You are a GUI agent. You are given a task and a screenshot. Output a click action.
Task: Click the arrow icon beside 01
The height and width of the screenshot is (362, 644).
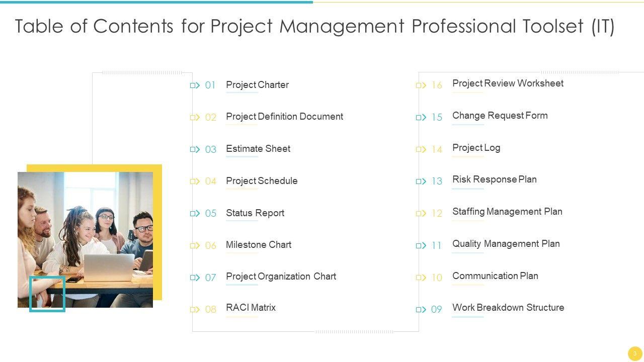tap(195, 85)
